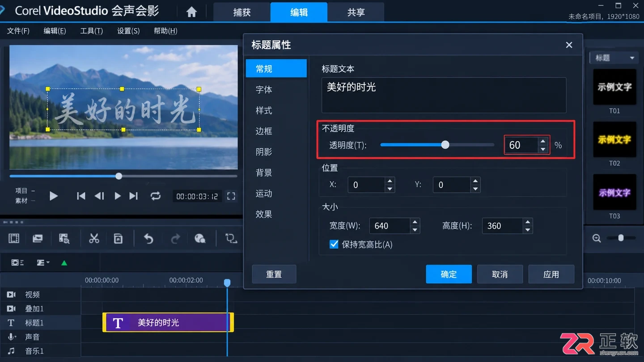Viewport: 644px width, 362px height.
Task: Click the 重置 button
Action: (274, 274)
